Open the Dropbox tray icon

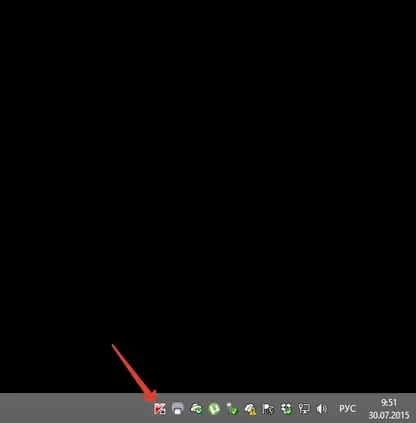pyautogui.click(x=286, y=409)
